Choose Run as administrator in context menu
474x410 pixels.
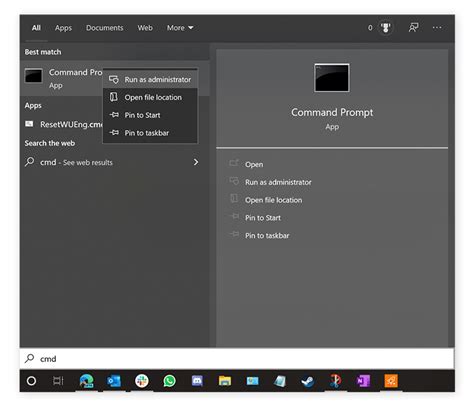[x=150, y=80]
